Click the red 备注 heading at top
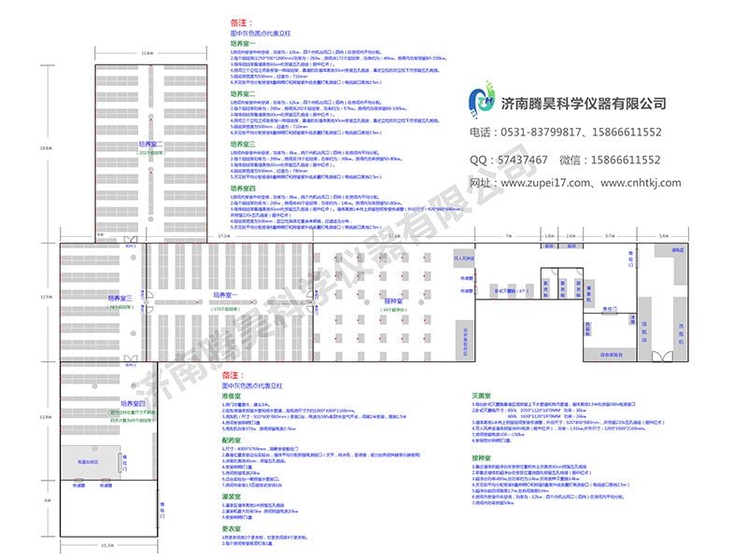This screenshot has width=747, height=560. (239, 22)
